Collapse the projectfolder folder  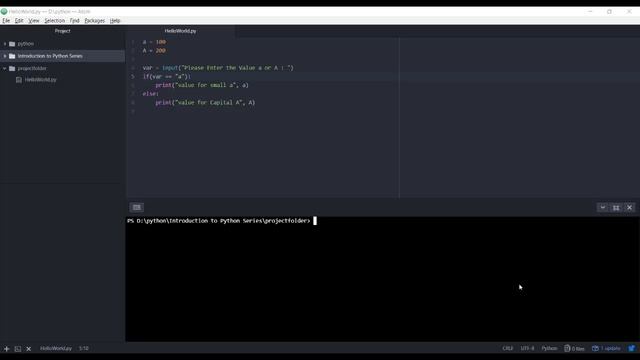click(5, 68)
